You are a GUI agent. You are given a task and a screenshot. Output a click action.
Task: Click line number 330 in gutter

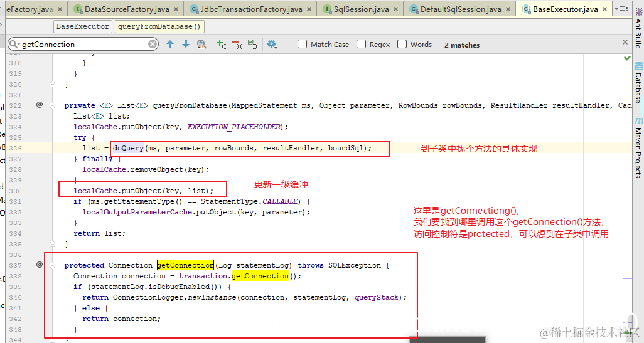pyautogui.click(x=15, y=191)
